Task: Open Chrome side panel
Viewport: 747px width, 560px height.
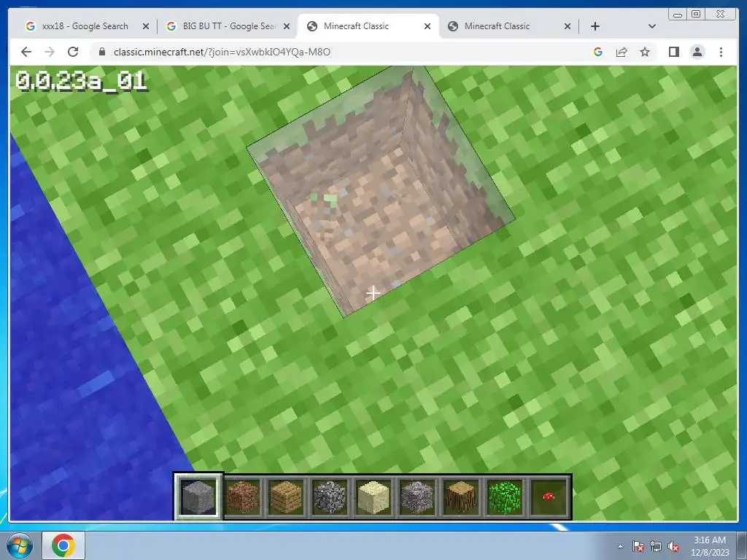Action: tap(673, 52)
